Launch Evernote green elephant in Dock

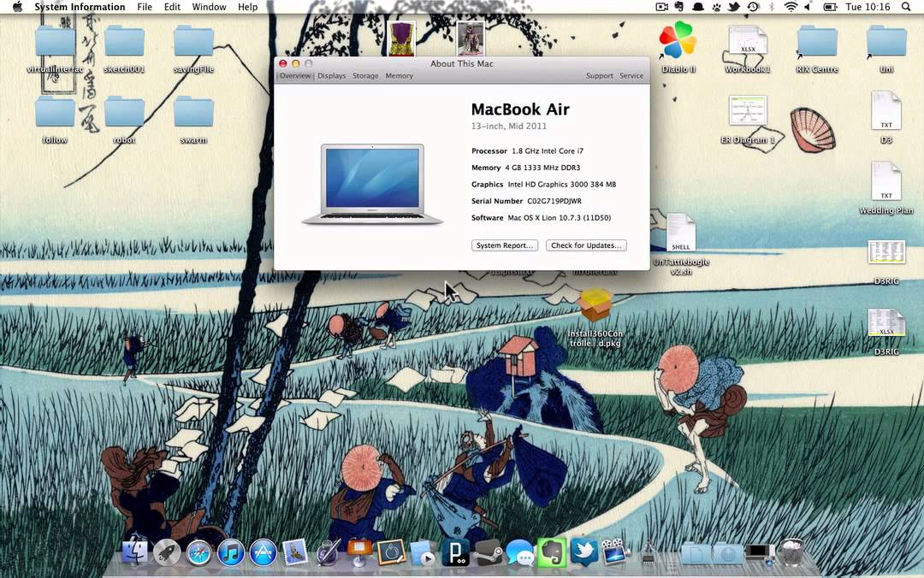click(552, 552)
